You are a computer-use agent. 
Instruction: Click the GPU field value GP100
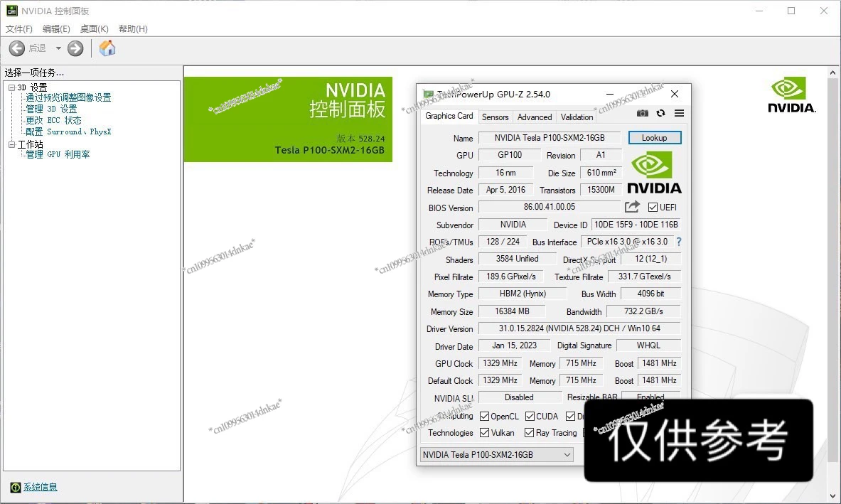[x=510, y=155]
